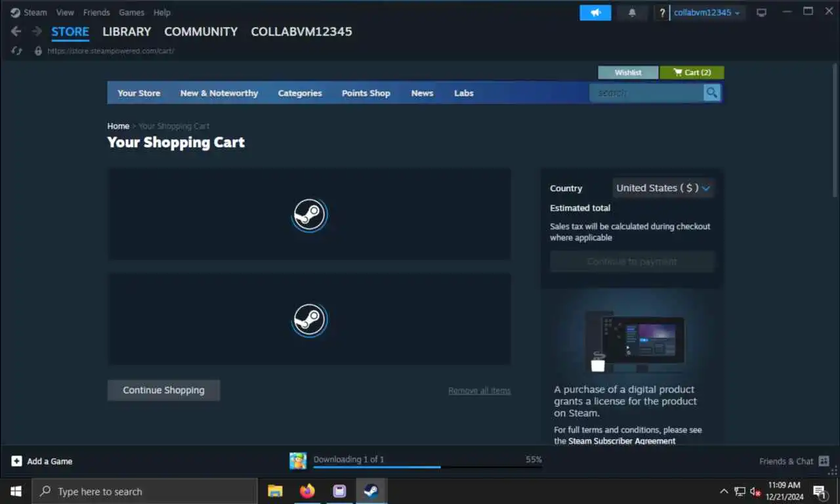Switch to the LIBRARY tab
Image resolution: width=840 pixels, height=504 pixels.
pyautogui.click(x=127, y=31)
